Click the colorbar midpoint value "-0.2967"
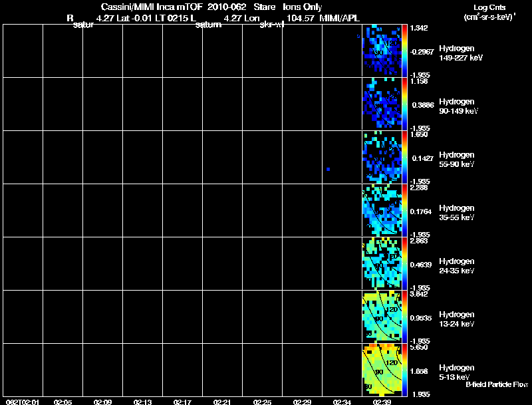Screen dimensions: 532x405 tap(422, 52)
